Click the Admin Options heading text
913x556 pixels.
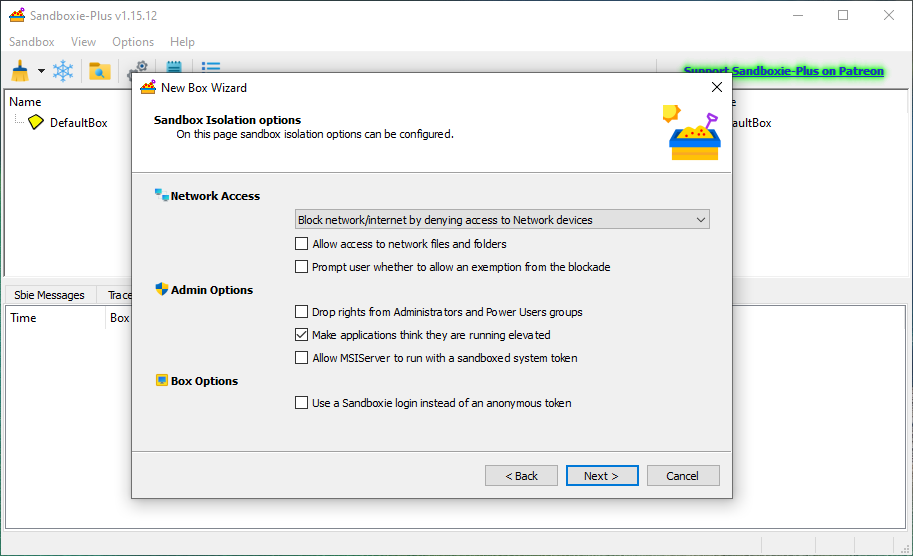click(x=212, y=290)
